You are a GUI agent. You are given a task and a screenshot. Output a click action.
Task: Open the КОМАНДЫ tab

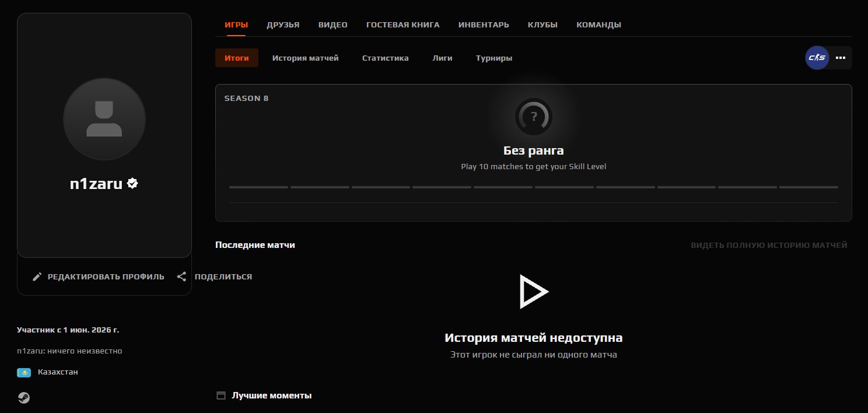[598, 24]
